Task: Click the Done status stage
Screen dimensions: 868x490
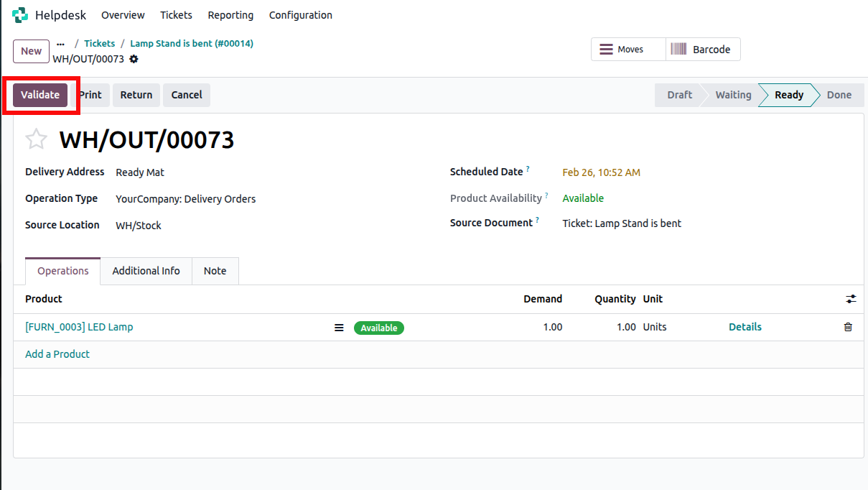Action: [839, 95]
